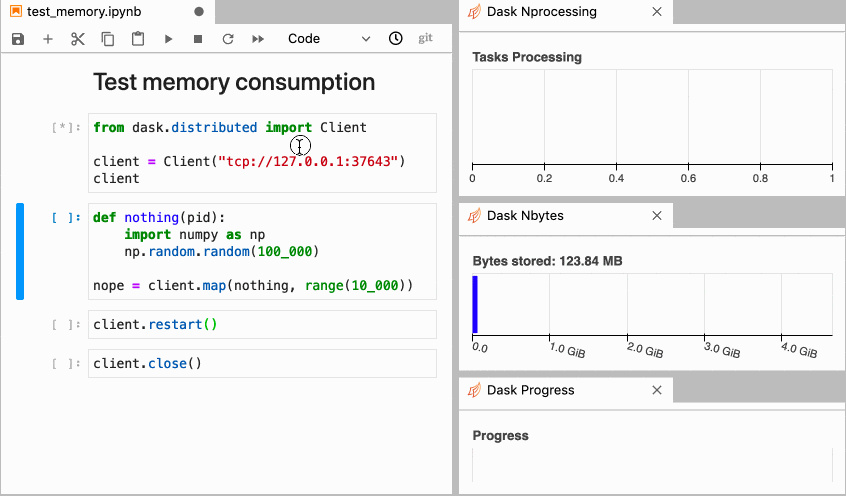Cut the selected cell with scissors icon
Viewport: 846px width, 496px height.
(78, 39)
